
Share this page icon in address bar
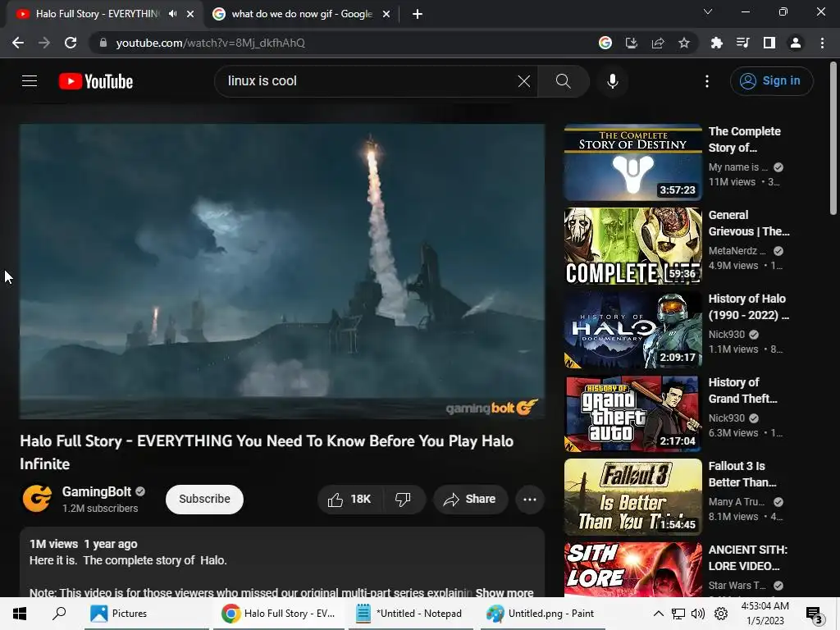[657, 43]
